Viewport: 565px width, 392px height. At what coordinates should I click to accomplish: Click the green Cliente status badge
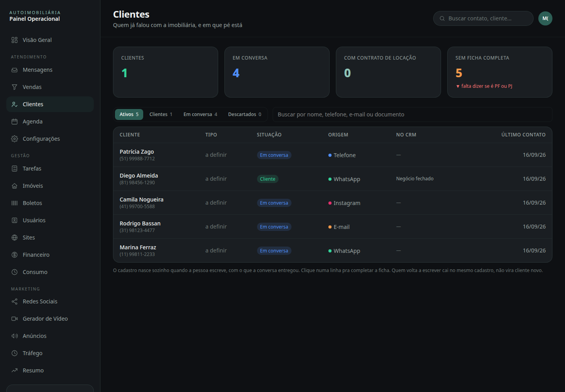coord(268,179)
